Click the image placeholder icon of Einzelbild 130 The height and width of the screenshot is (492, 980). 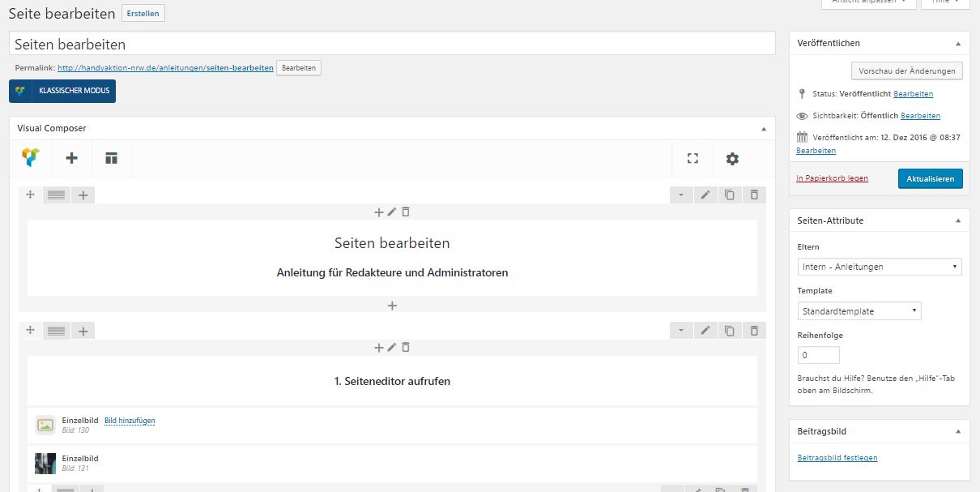pyautogui.click(x=45, y=425)
